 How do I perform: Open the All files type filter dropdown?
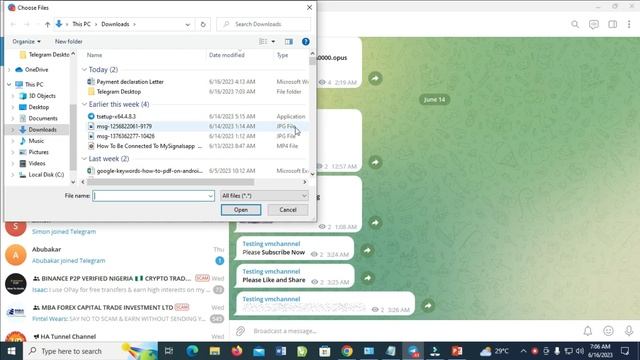[x=264, y=196]
